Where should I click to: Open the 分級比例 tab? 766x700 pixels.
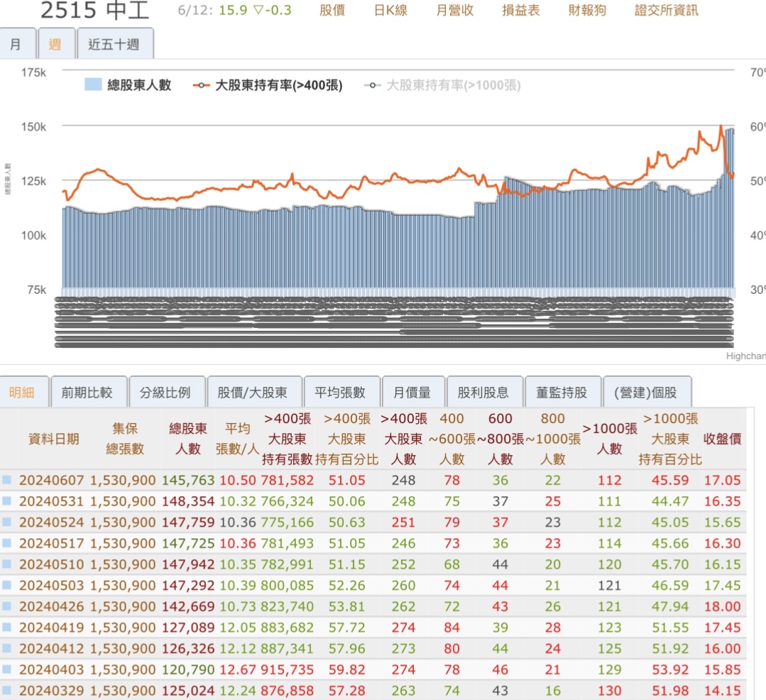coord(167,390)
